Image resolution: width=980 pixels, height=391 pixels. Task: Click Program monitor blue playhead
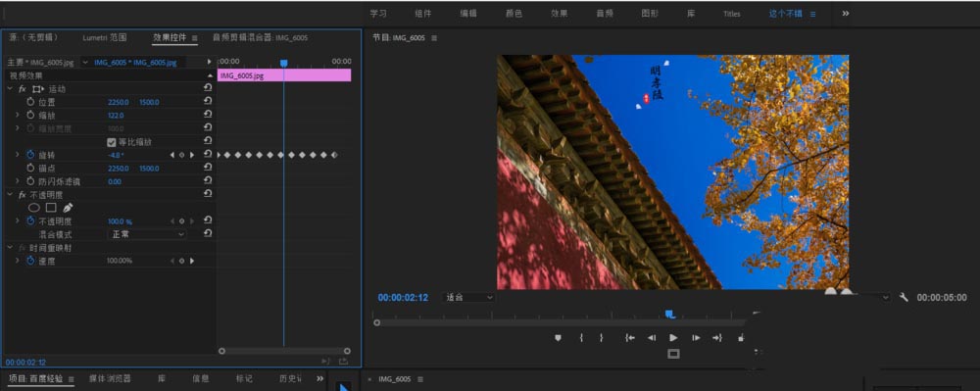[x=669, y=314]
